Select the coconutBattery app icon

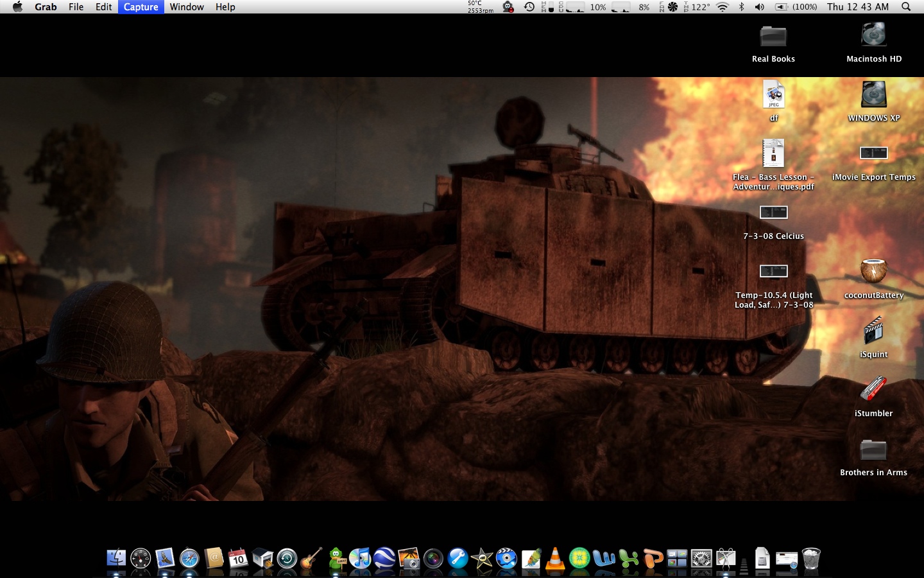click(x=874, y=279)
